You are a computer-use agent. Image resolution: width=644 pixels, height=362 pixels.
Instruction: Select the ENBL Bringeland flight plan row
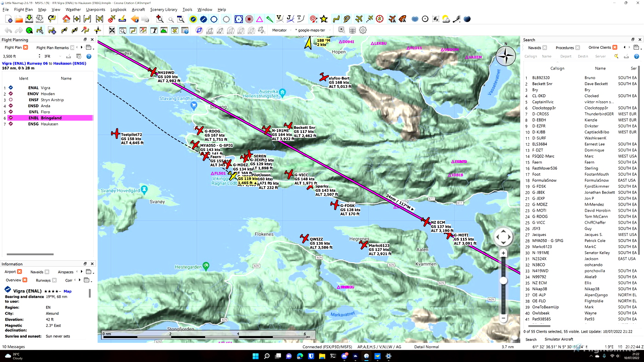point(48,118)
